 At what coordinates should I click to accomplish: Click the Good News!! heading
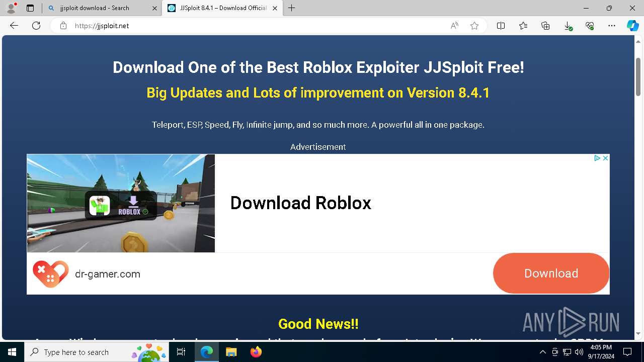point(318,324)
